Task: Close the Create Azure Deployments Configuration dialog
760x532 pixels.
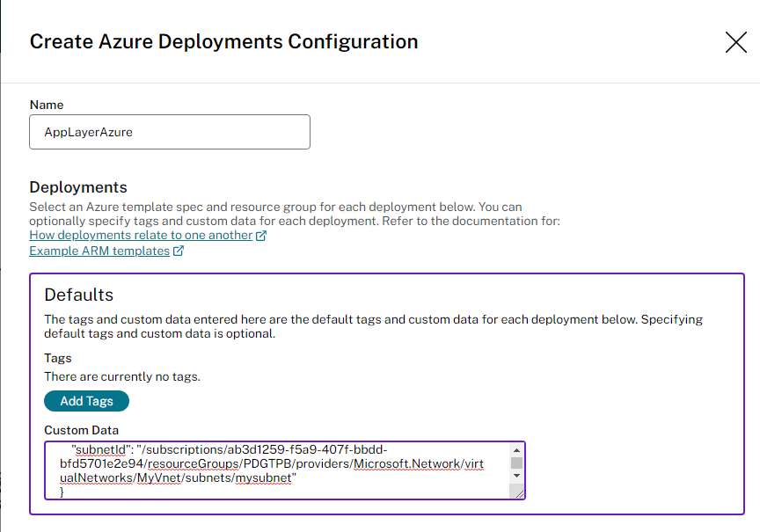Action: pos(735,42)
